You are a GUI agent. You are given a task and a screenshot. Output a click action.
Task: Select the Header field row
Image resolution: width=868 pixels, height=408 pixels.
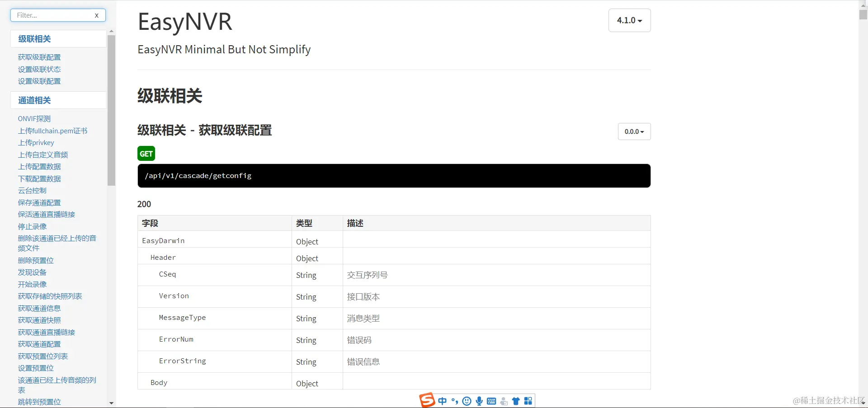(394, 256)
